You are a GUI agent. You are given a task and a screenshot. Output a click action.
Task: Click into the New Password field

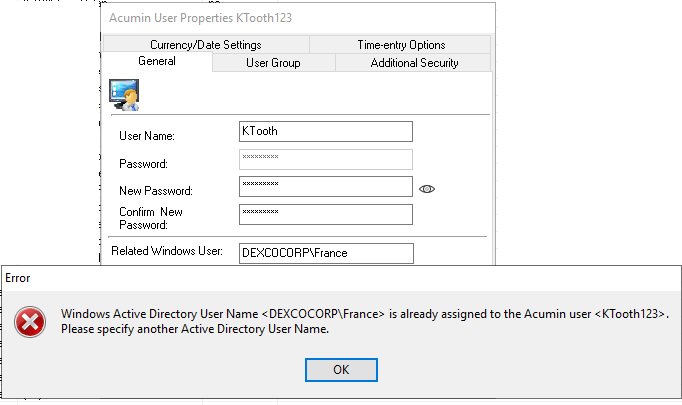326,186
